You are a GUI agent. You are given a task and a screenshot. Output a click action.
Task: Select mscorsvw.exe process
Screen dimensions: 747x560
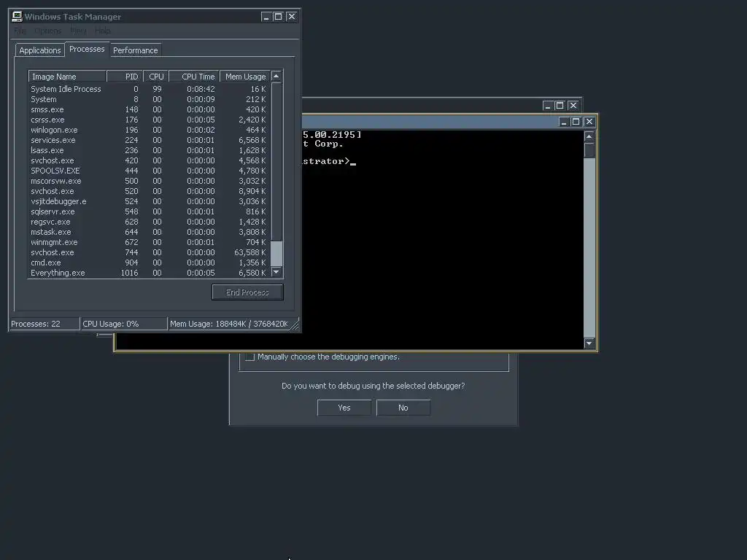point(149,182)
